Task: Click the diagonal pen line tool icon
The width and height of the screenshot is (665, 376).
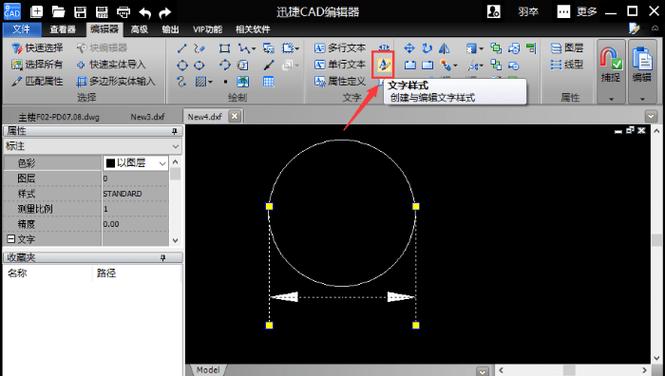Action: tap(268, 65)
